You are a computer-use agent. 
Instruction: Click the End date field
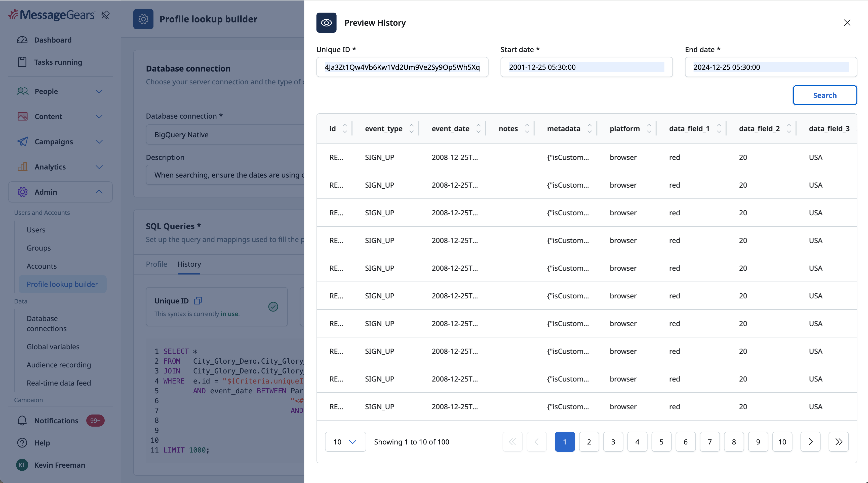[771, 67]
